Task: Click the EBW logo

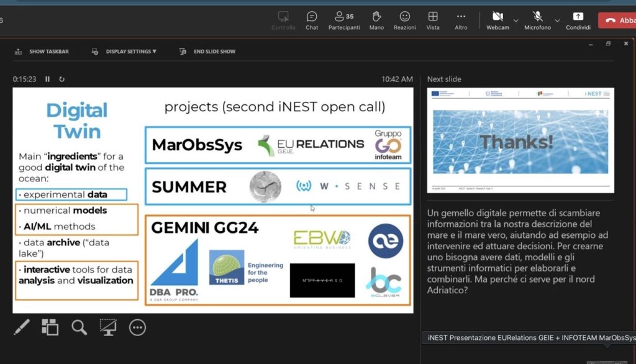Action: click(322, 239)
